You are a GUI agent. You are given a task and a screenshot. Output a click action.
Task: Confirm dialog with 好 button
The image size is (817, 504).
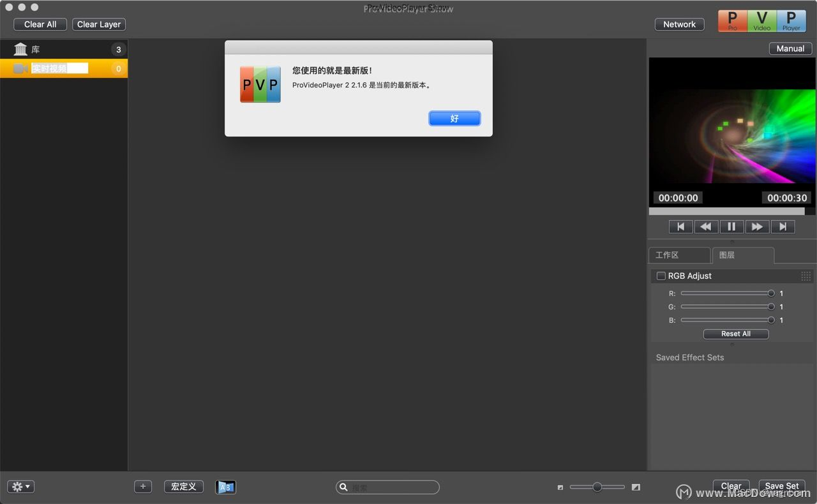point(454,119)
